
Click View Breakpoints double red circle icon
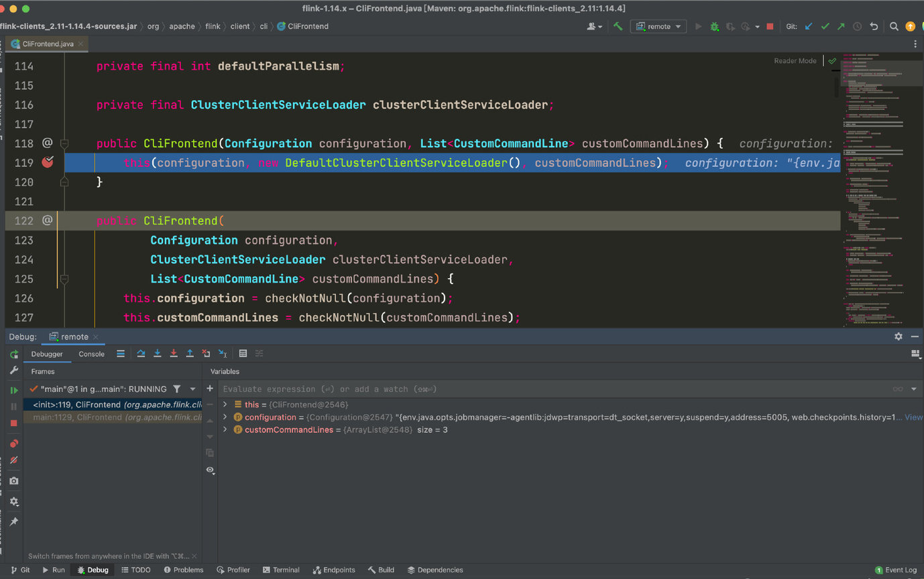[13, 444]
